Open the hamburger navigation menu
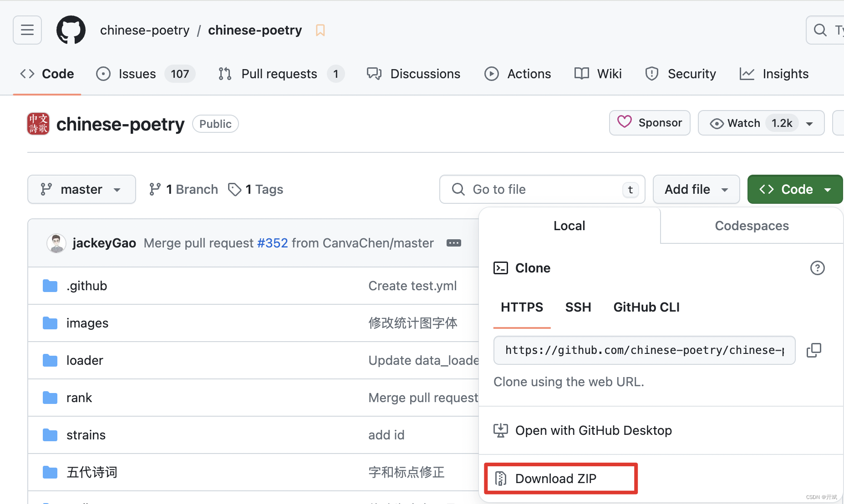The height and width of the screenshot is (504, 844). (x=27, y=30)
